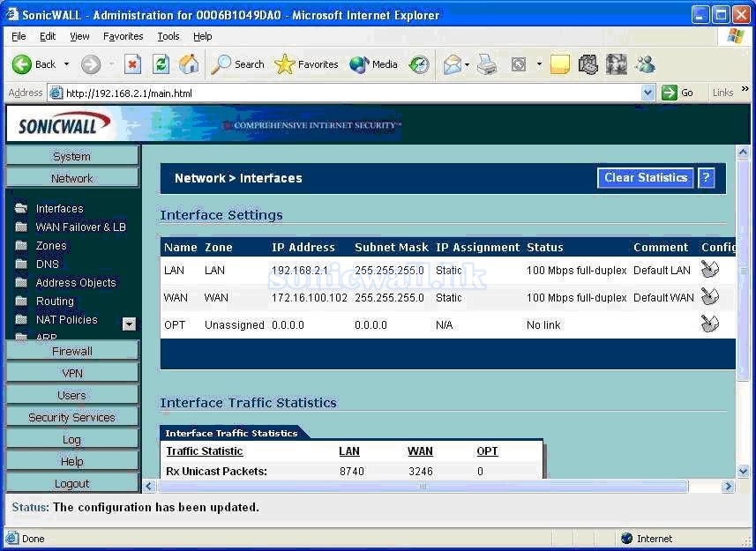Click the Logout button
This screenshot has height=551, width=756.
tap(72, 484)
